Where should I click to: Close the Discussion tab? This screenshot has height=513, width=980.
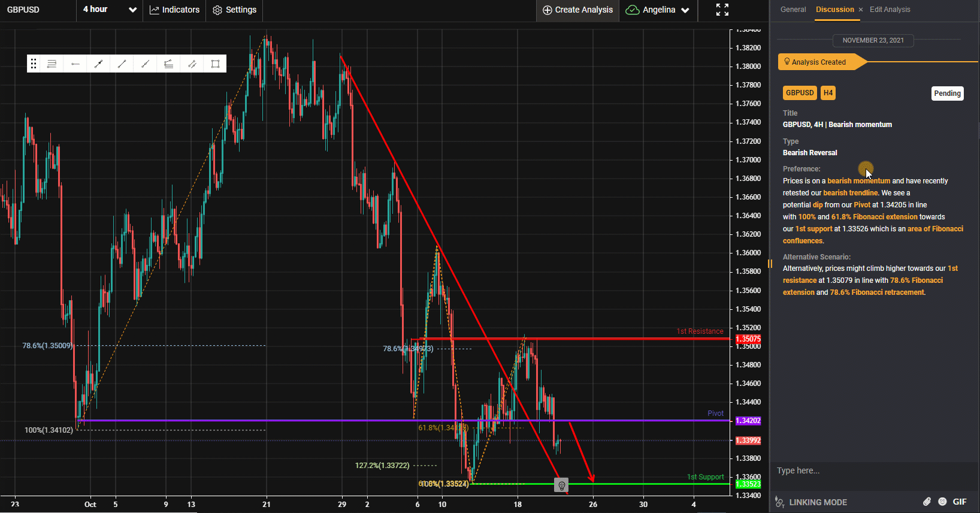point(861,10)
